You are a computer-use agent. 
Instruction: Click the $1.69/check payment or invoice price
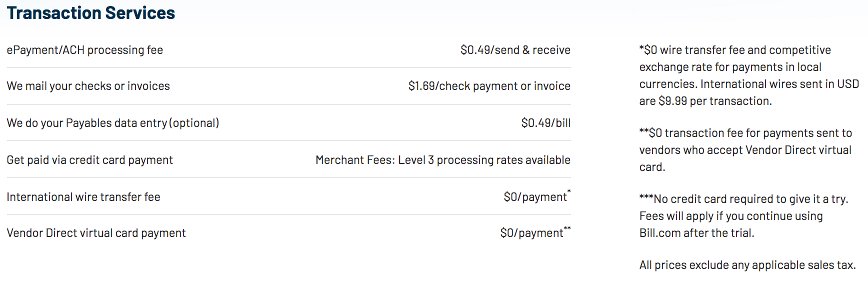point(489,86)
